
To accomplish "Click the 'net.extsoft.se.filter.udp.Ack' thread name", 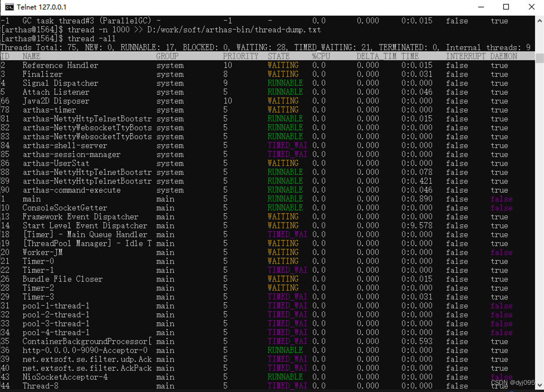I will [87, 359].
